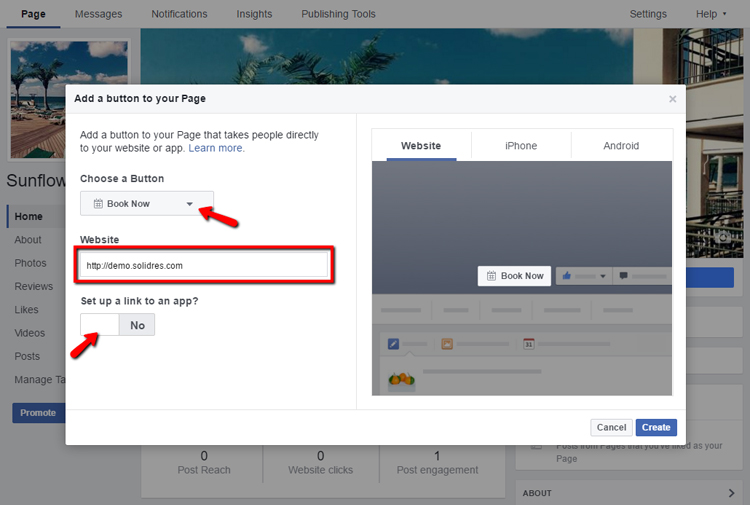Open the Insights tab
750x505 pixels.
coord(254,14)
